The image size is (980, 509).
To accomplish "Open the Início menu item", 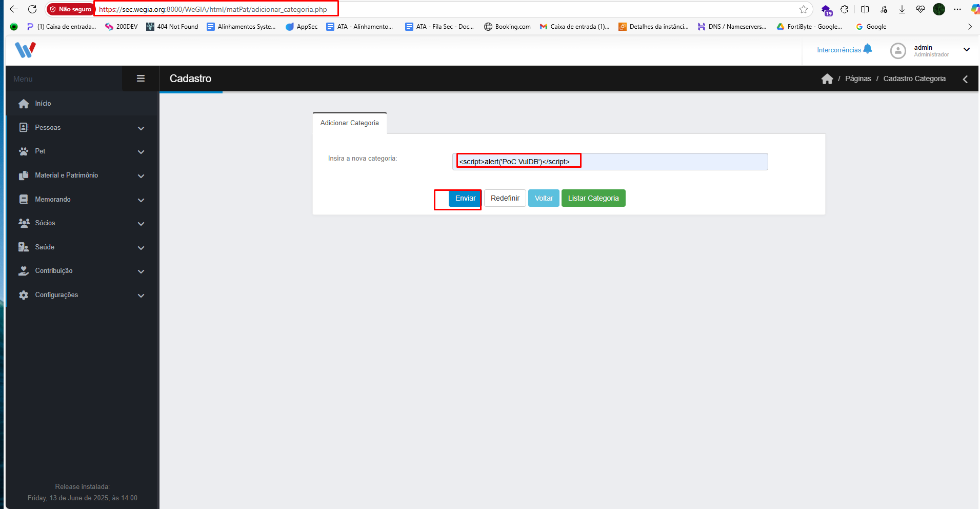I will click(x=82, y=104).
